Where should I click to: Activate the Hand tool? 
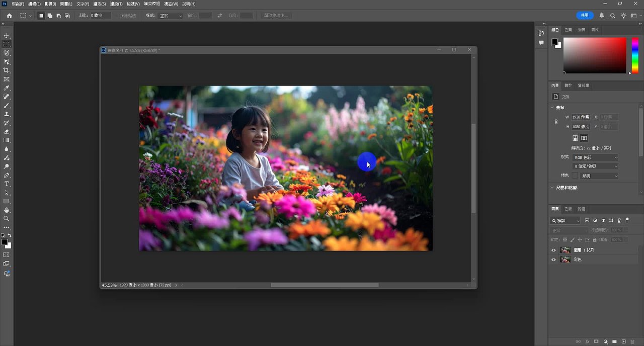tap(7, 210)
